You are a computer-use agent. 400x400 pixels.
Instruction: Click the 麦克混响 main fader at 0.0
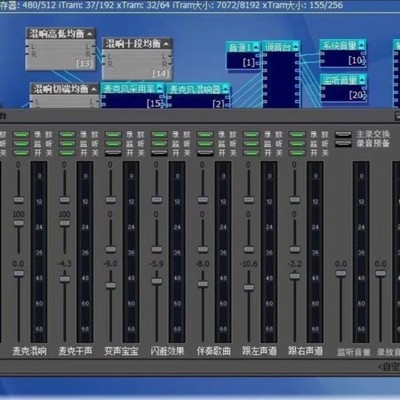click(x=19, y=274)
